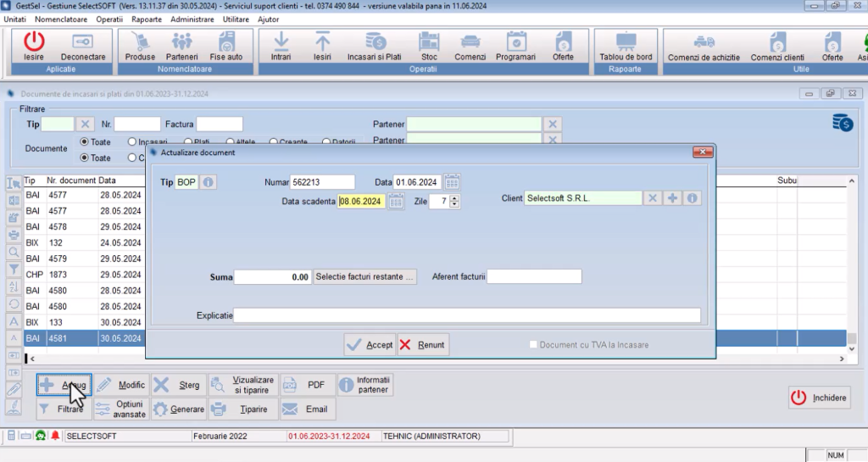Click the Sterg button
Screen dimensions: 868x462
click(x=179, y=385)
